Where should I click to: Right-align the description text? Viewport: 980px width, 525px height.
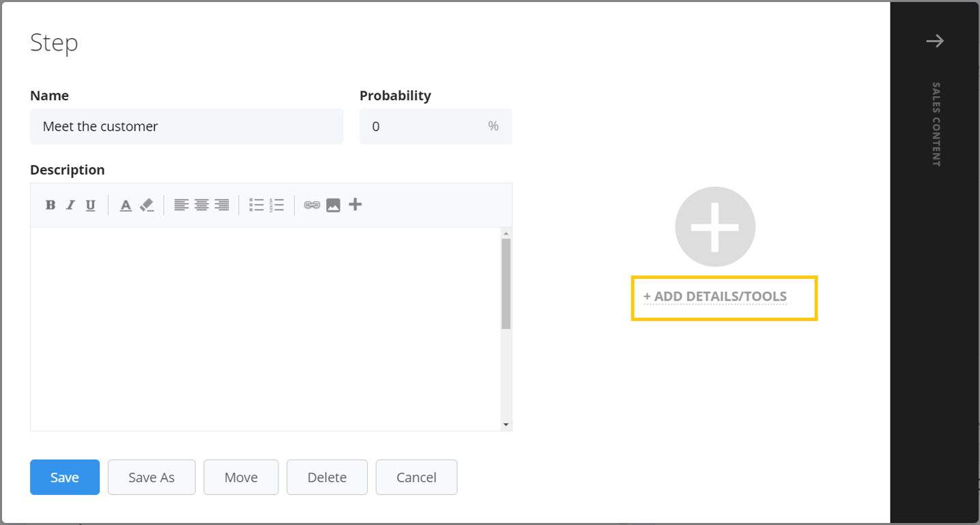pyautogui.click(x=221, y=204)
